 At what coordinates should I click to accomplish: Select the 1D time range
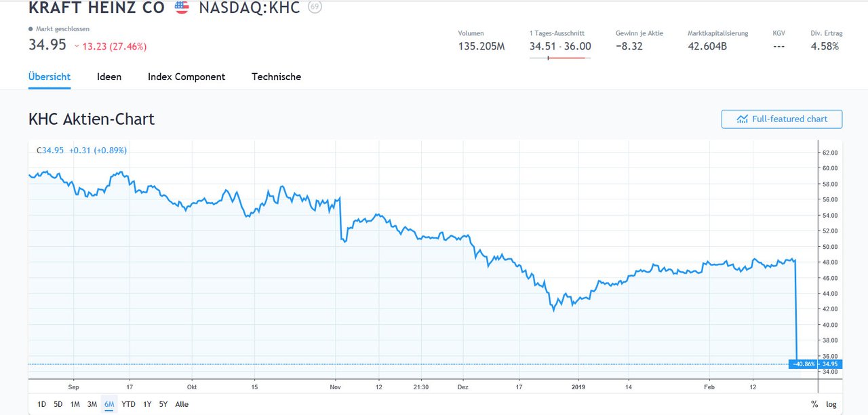coord(42,404)
